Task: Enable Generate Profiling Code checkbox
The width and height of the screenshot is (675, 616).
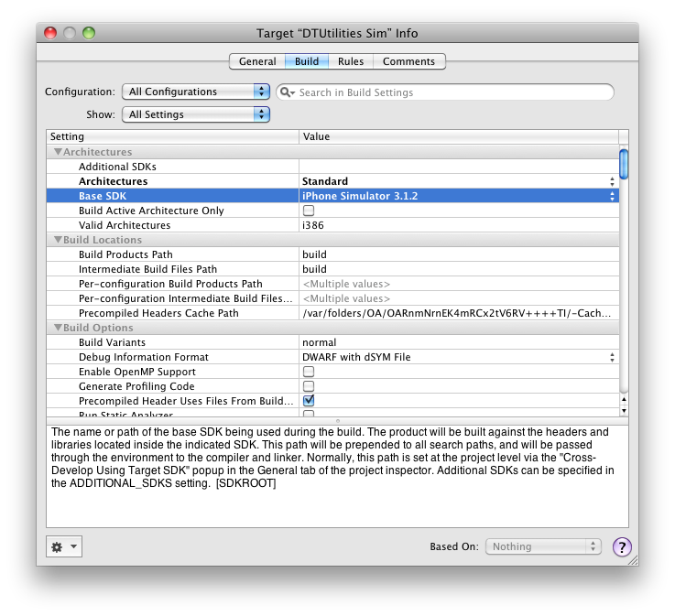Action: [x=309, y=386]
